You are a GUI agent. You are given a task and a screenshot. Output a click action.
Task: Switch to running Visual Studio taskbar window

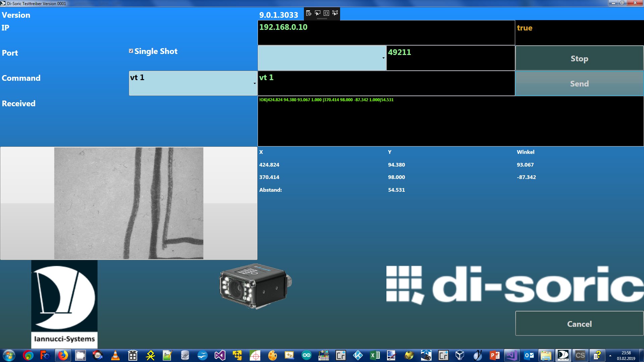512,355
